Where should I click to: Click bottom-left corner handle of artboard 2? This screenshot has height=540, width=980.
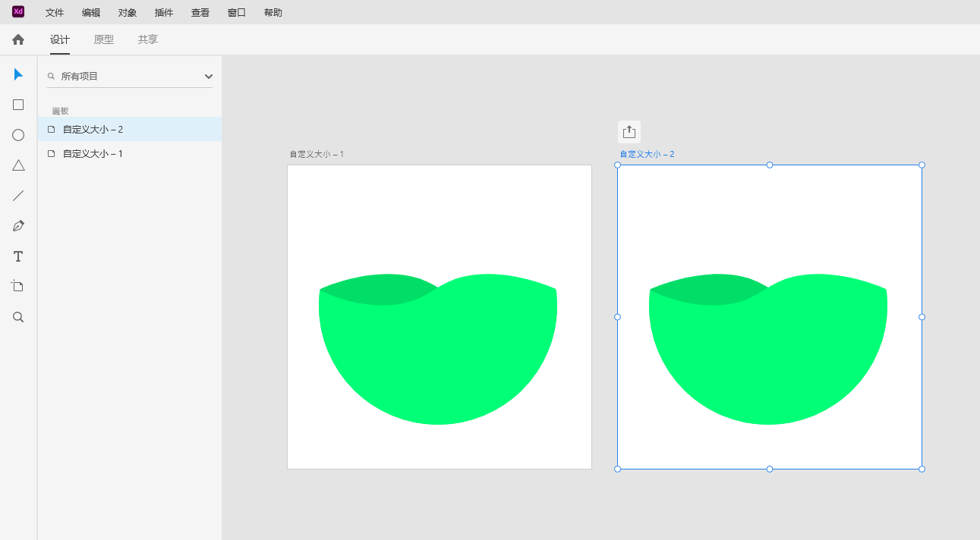[x=617, y=469]
